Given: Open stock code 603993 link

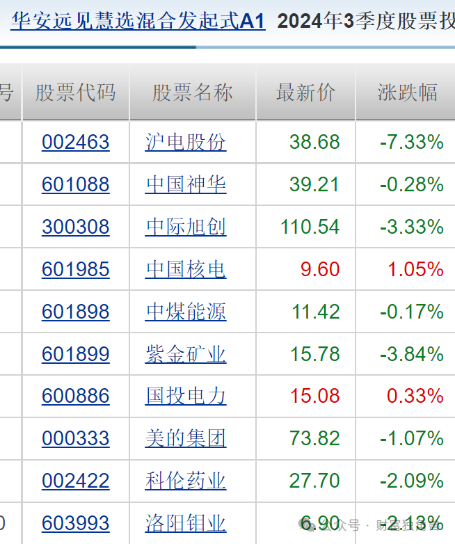Looking at the screenshot, I should click(76, 523).
